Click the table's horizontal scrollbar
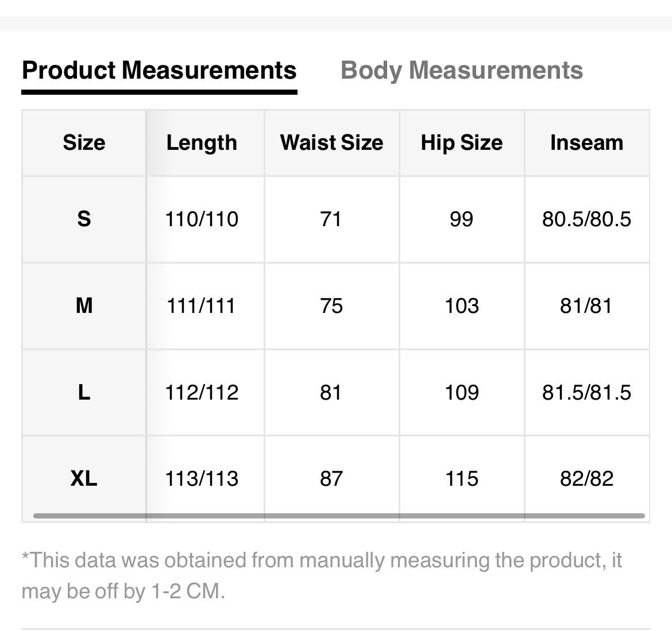This screenshot has width=672, height=631. [x=339, y=516]
